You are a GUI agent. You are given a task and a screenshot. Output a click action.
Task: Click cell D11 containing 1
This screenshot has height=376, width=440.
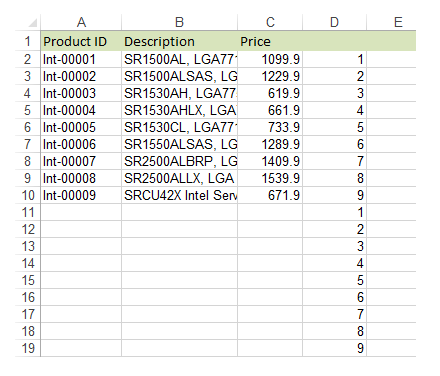[334, 212]
